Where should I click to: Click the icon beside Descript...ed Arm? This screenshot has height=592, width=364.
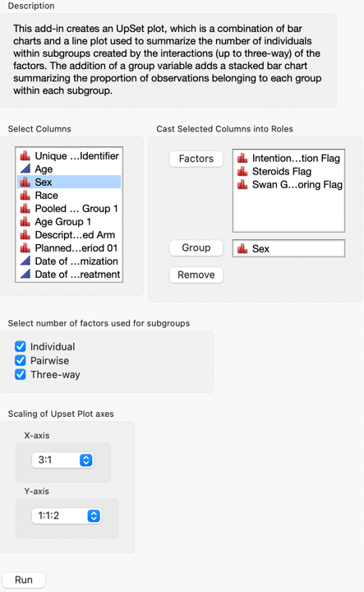point(25,235)
